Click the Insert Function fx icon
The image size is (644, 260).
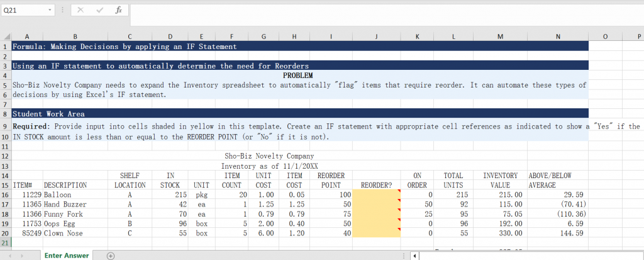pyautogui.click(x=119, y=11)
